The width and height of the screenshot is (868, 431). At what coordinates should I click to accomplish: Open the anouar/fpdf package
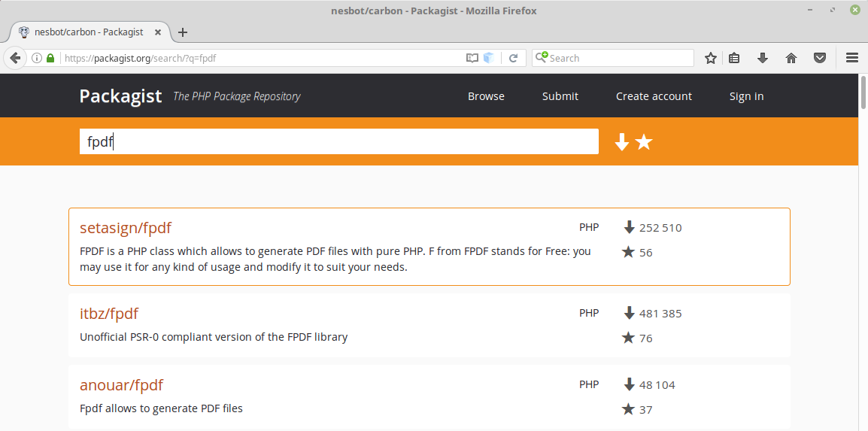[x=121, y=385]
